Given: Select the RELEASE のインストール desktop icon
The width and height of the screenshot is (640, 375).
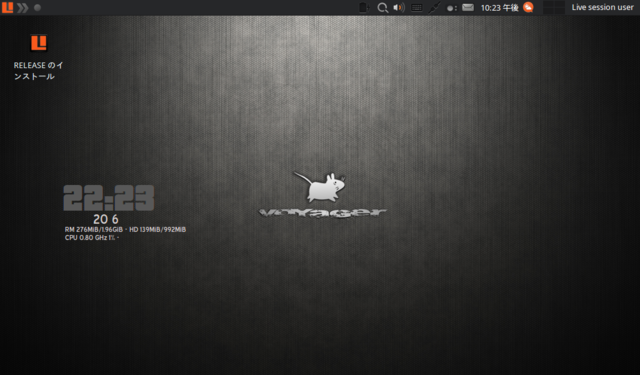Looking at the screenshot, I should (x=38, y=58).
